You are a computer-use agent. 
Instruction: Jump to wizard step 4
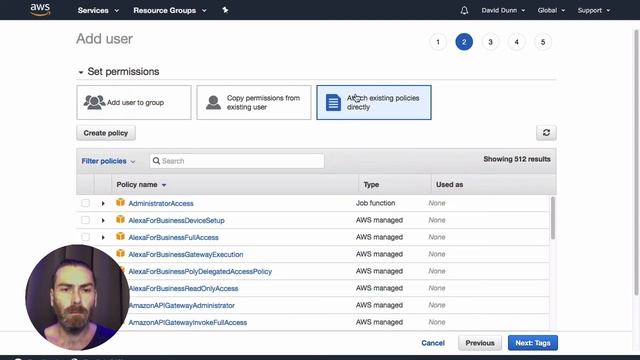[x=516, y=42]
